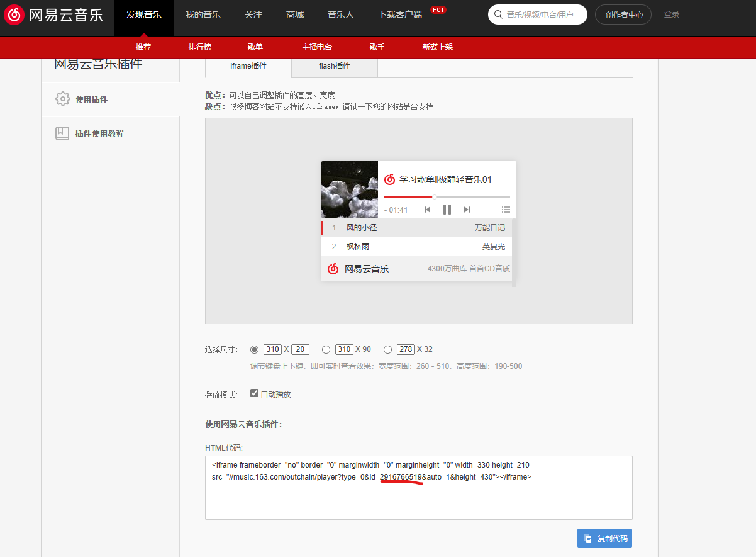The height and width of the screenshot is (557, 756).
Task: Switch to the iframe插件 tab
Action: click(248, 66)
